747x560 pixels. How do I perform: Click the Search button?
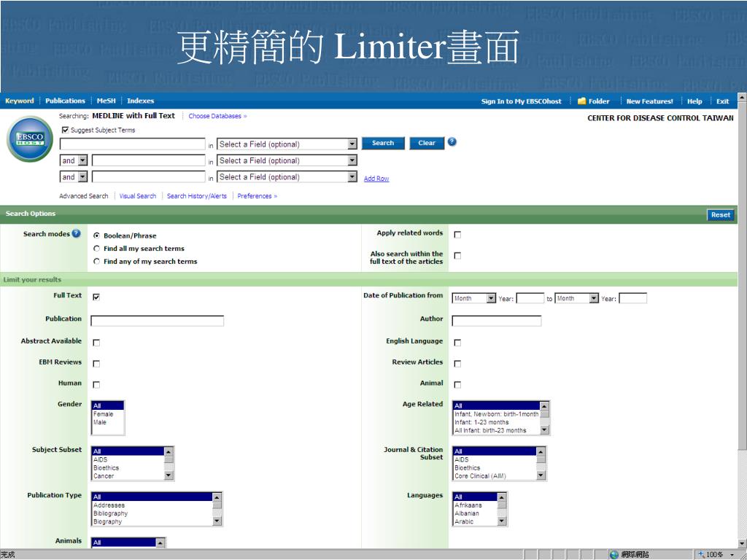click(x=383, y=143)
